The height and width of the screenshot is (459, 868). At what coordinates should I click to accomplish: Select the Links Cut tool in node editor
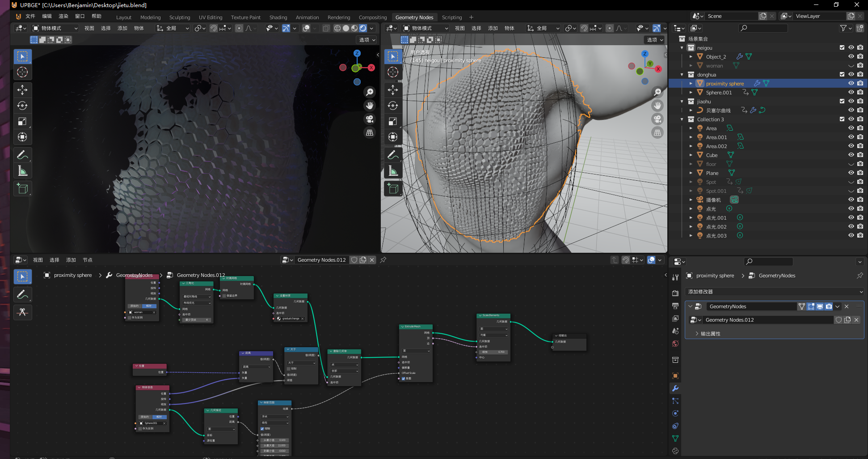22,312
